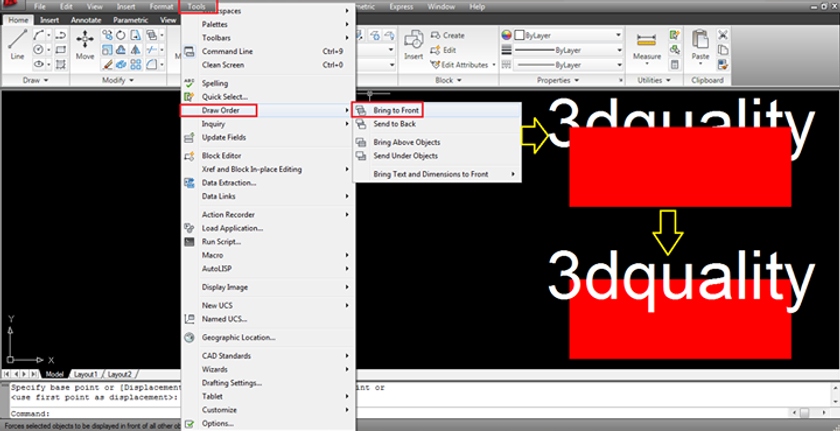Select the Arc tool in Draw panel
The image size is (840, 431).
(x=38, y=35)
